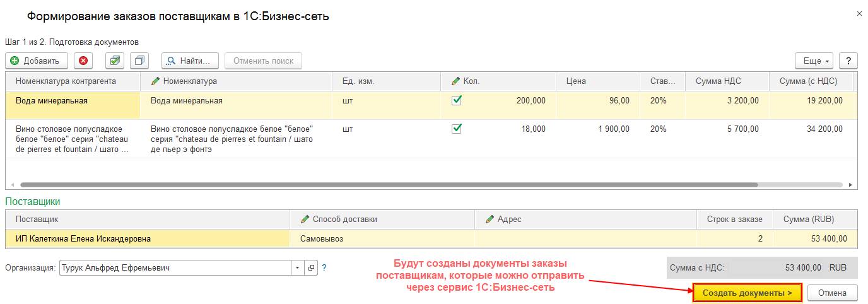Click the pencil icon in Номенклатура header
868x304 pixels.
pyautogui.click(x=155, y=81)
